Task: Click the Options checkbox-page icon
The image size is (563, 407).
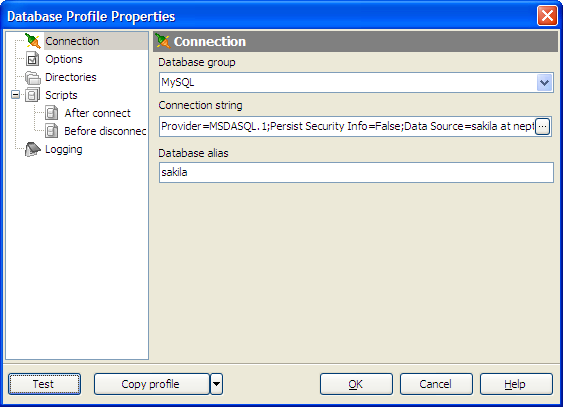Action: [x=33, y=59]
